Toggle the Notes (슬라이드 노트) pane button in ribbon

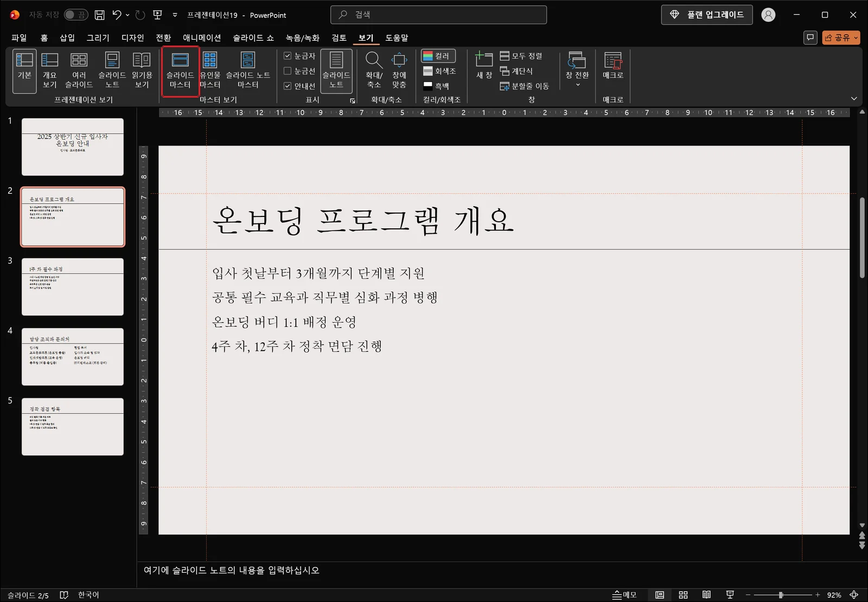(x=336, y=71)
